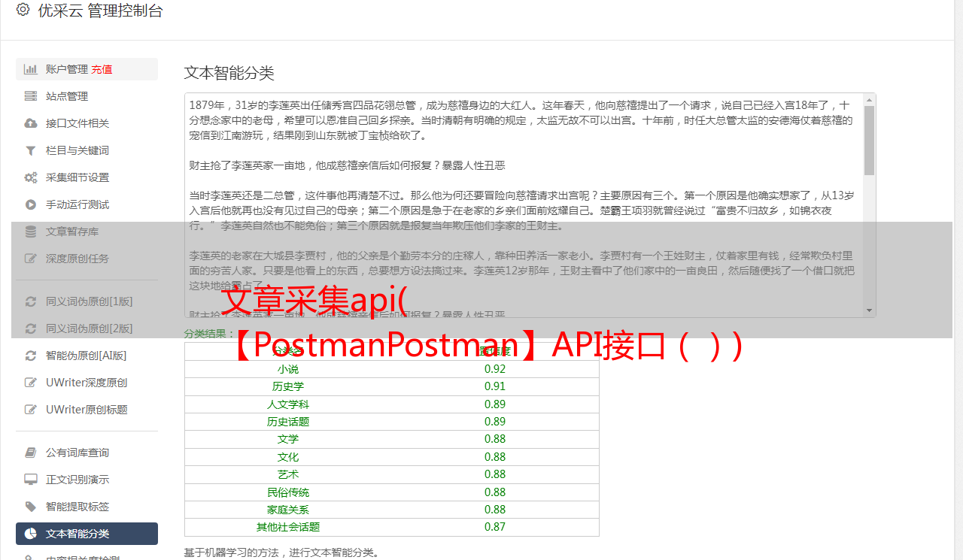This screenshot has height=560, width=963.
Task: Go to 接口文件相关
Action: 87,123
